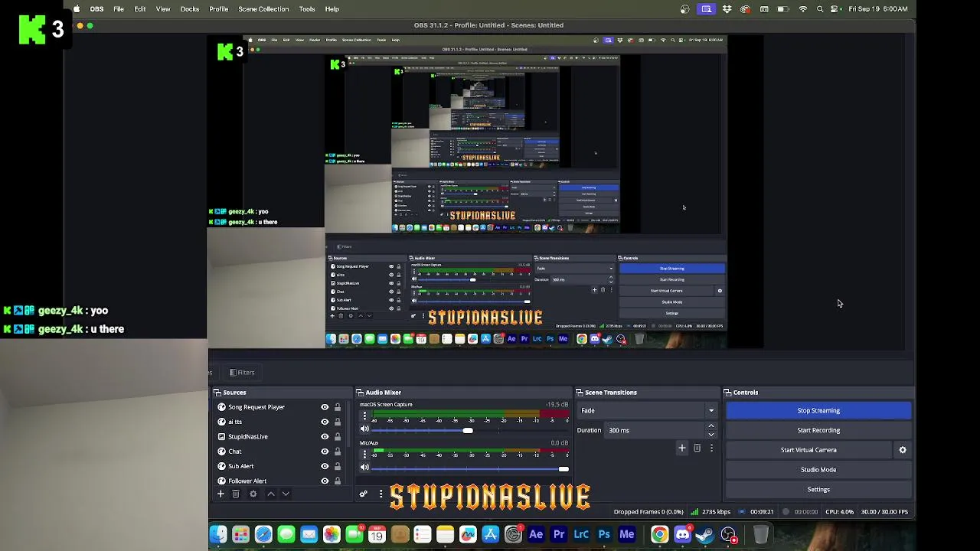Screen dimensions: 980x551
Task: Click OBS icon in the Dock
Action: point(728,534)
